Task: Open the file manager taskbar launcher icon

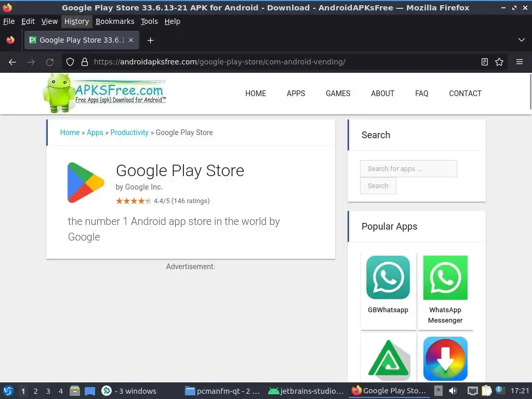Action: [x=75, y=391]
